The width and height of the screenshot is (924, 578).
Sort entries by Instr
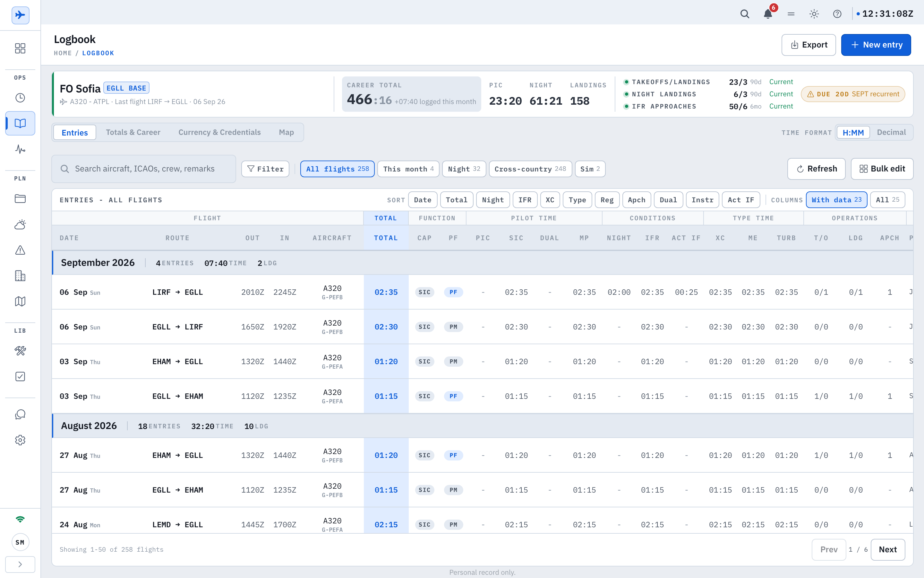pyautogui.click(x=702, y=200)
